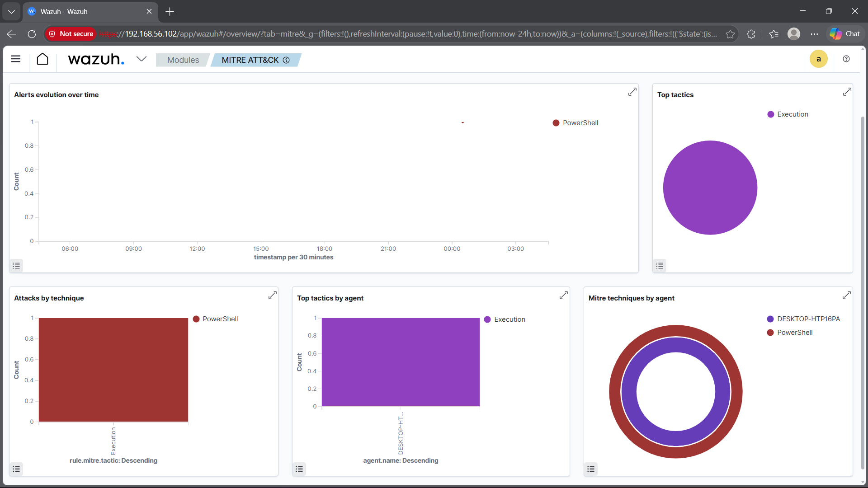Click the purple Execution pie in Top tactics
868x488 pixels.
pyautogui.click(x=710, y=188)
